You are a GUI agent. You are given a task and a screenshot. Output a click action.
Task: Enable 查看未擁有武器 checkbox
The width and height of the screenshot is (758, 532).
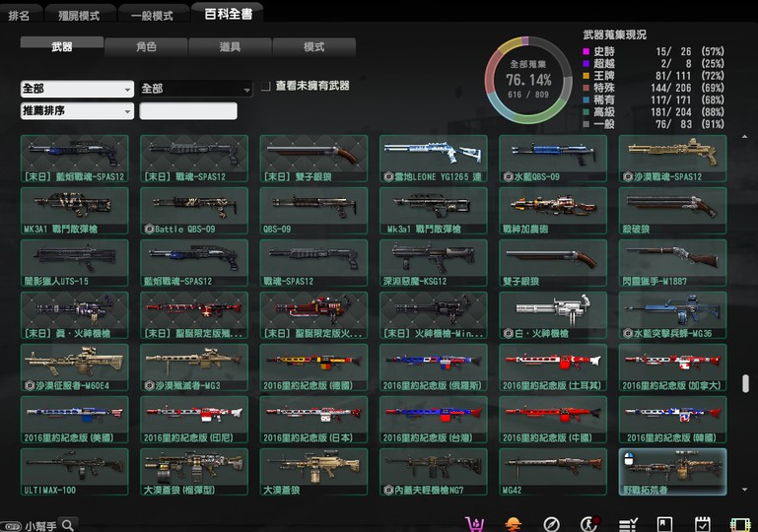coord(266,87)
